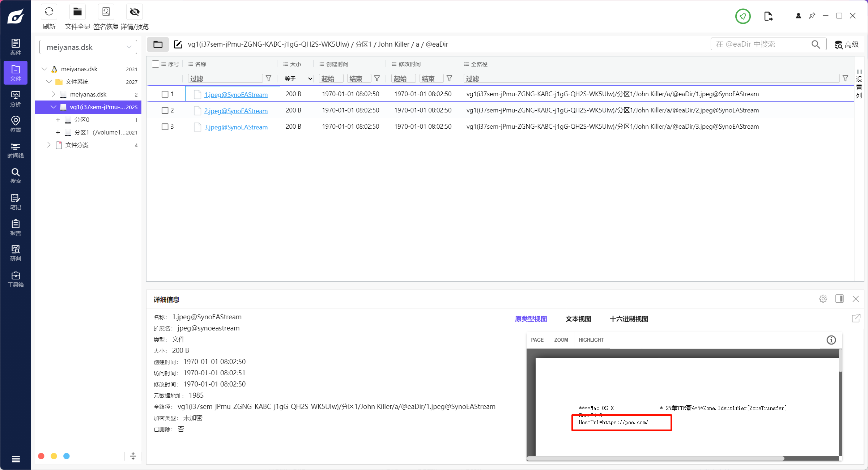Click the signature recovery (签名恢复) icon
The image size is (868, 470).
point(106,12)
